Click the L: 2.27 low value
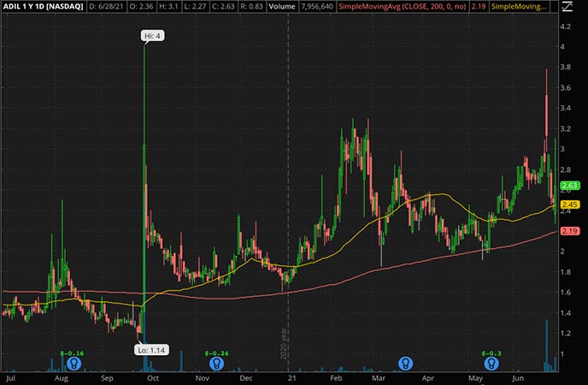 (197, 6)
